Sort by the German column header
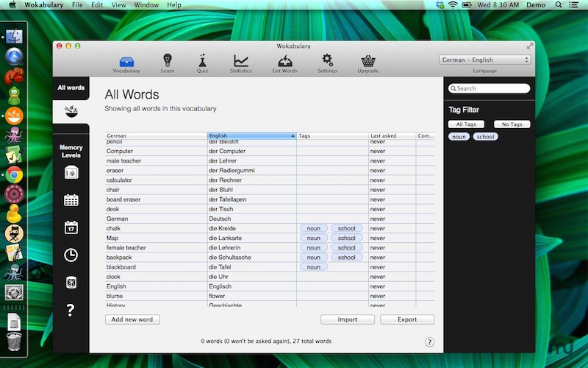Viewport: 588px width, 368px height. [156, 135]
